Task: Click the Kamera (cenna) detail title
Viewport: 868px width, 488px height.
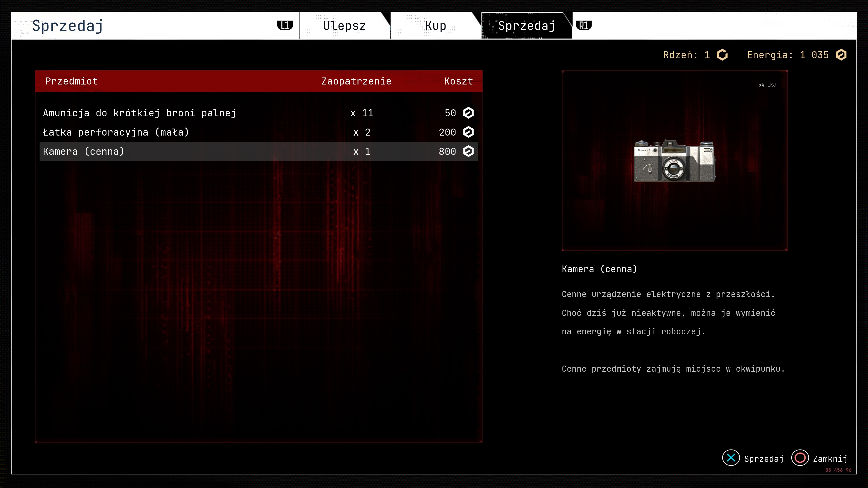Action: 599,269
